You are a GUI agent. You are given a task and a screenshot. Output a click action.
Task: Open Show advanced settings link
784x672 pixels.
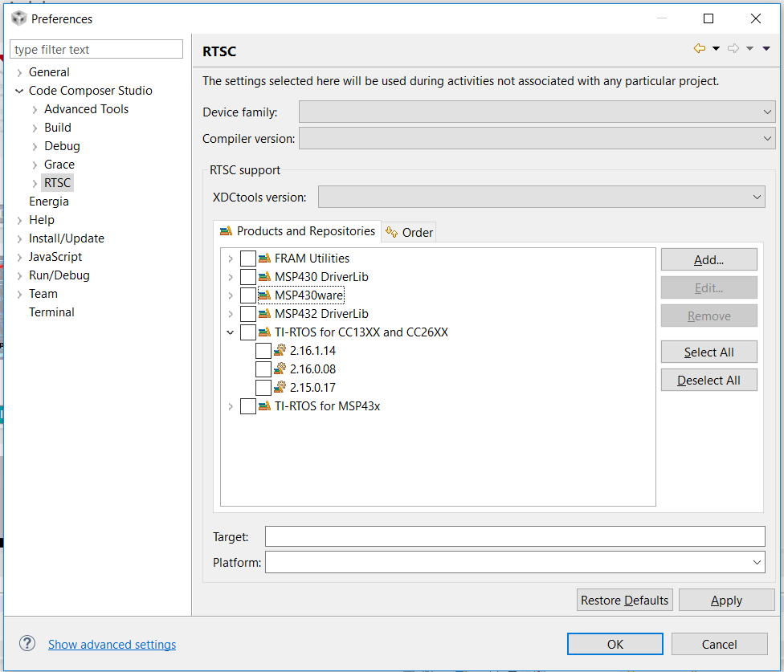(x=112, y=645)
